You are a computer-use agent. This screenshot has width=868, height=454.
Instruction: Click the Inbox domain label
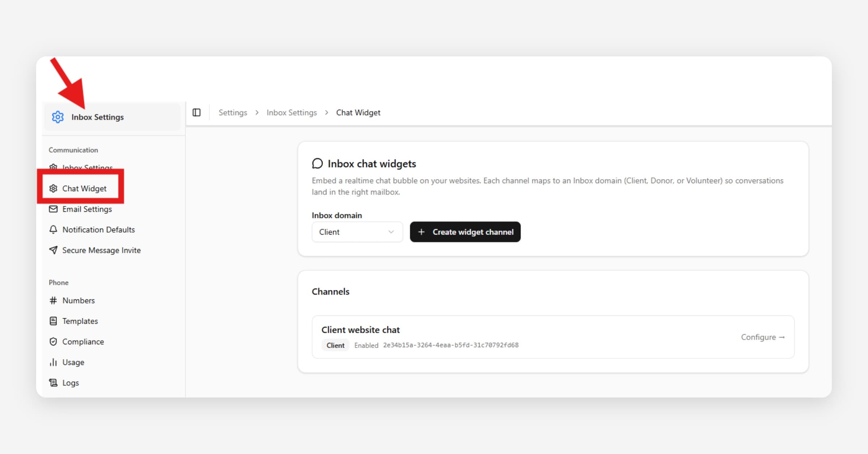click(x=337, y=215)
